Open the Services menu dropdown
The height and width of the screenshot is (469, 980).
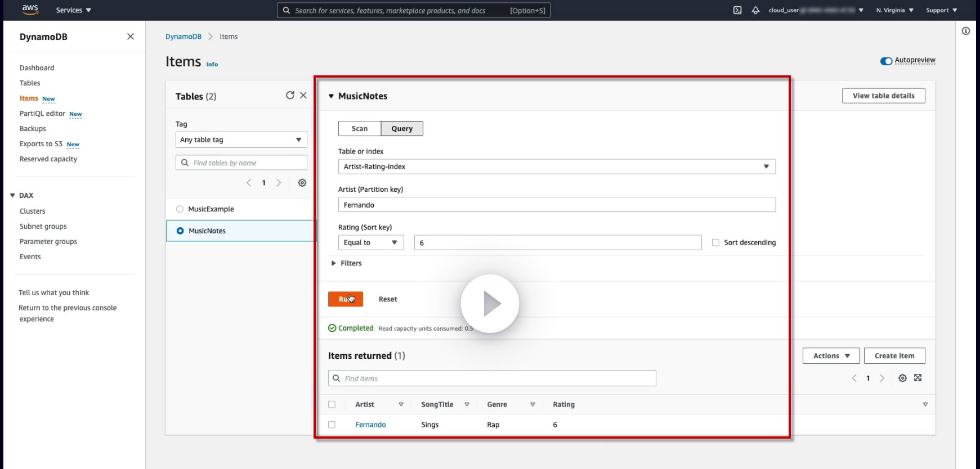[x=73, y=10]
